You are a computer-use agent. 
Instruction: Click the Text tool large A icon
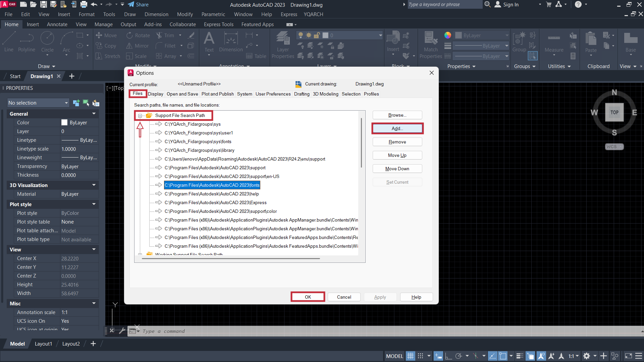[x=209, y=42]
